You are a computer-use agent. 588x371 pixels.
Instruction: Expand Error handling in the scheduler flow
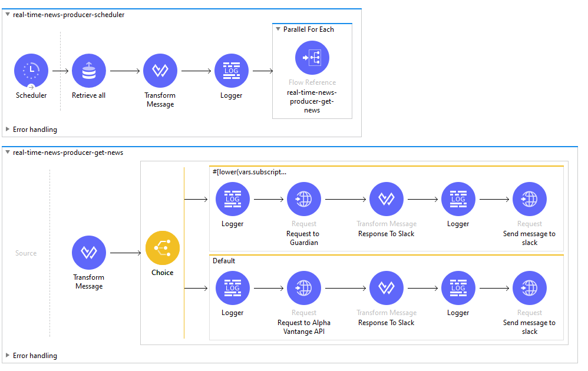click(6, 130)
